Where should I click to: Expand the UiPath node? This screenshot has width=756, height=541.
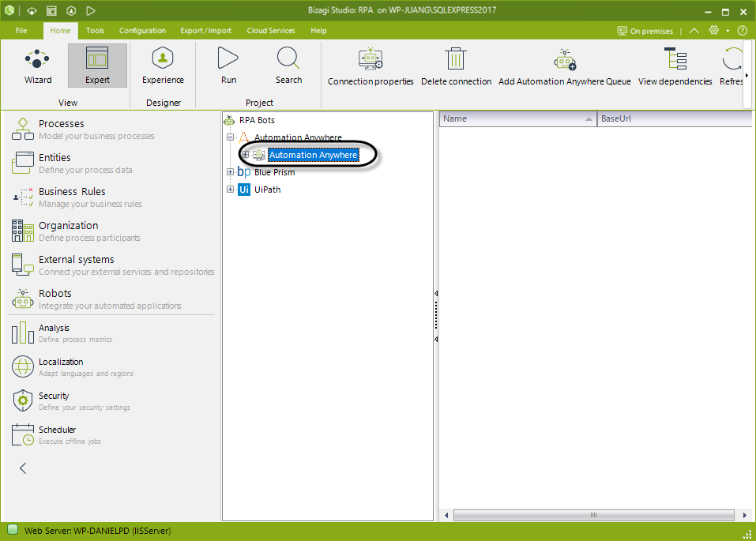click(x=231, y=189)
